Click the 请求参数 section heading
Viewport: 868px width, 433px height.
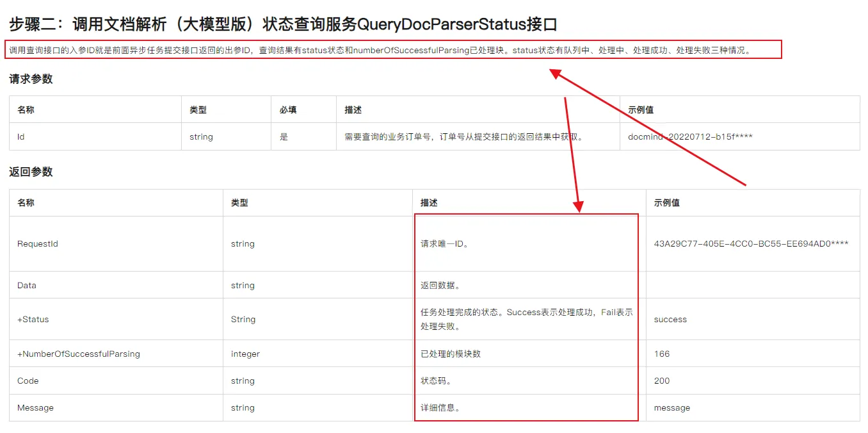click(31, 79)
